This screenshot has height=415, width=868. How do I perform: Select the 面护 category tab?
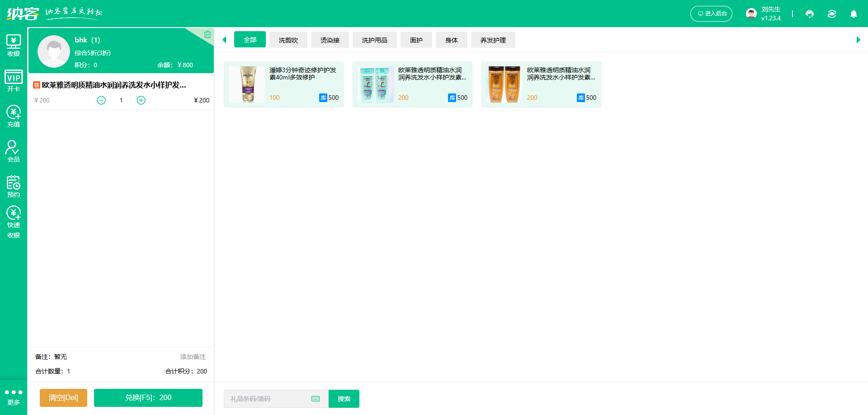pos(416,40)
